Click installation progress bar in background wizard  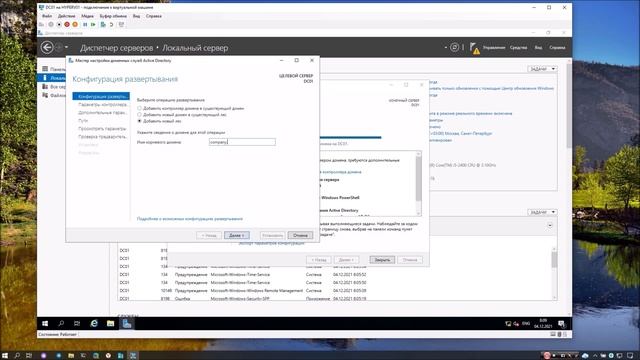pos(350,138)
